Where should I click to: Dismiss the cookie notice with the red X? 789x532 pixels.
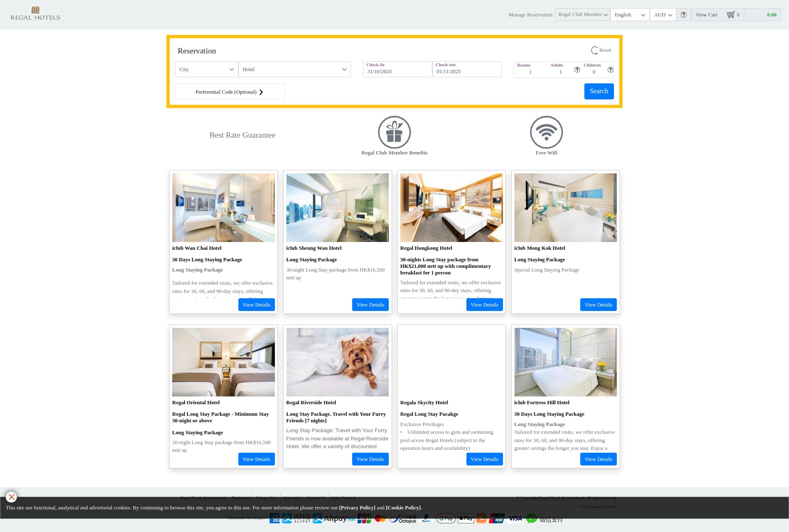pyautogui.click(x=12, y=497)
